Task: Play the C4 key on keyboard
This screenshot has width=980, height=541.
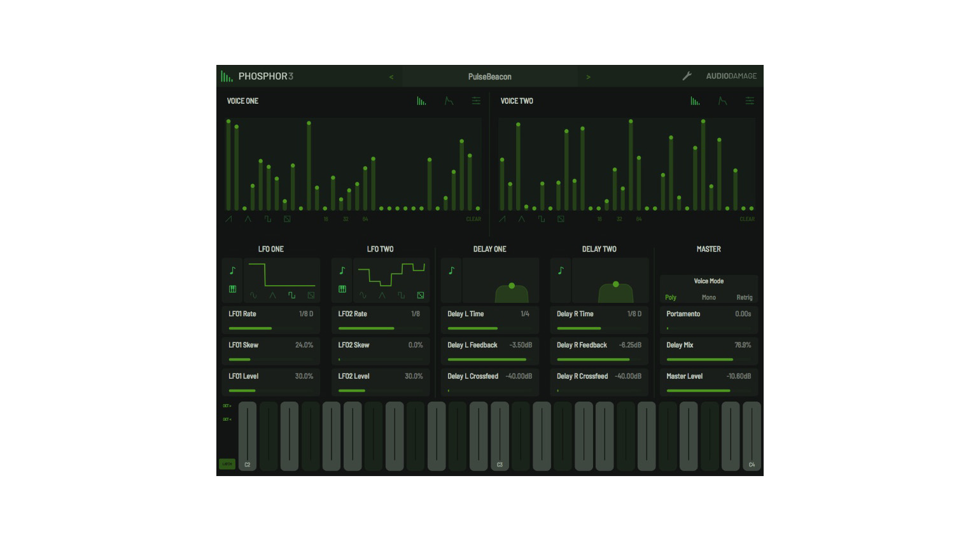Action: pyautogui.click(x=752, y=436)
